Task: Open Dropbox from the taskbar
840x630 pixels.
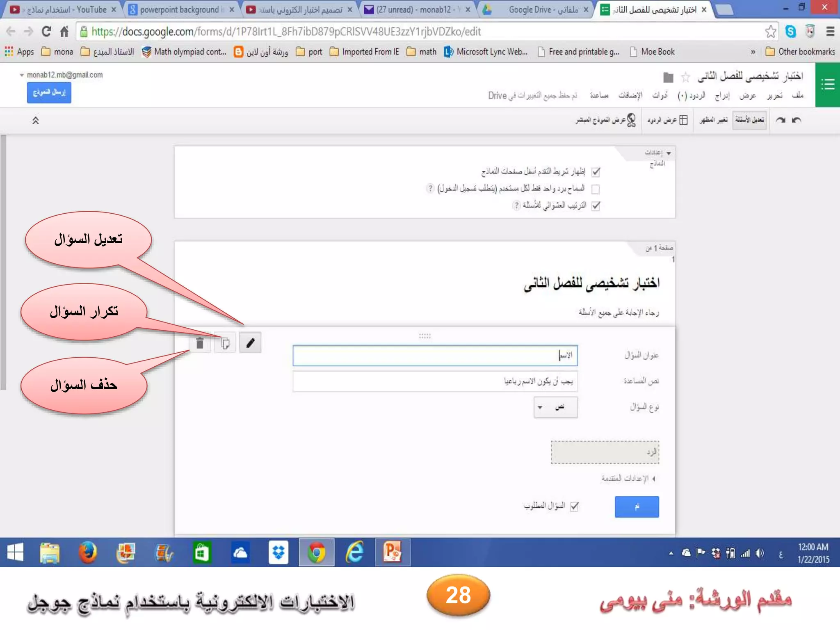Action: pos(278,552)
